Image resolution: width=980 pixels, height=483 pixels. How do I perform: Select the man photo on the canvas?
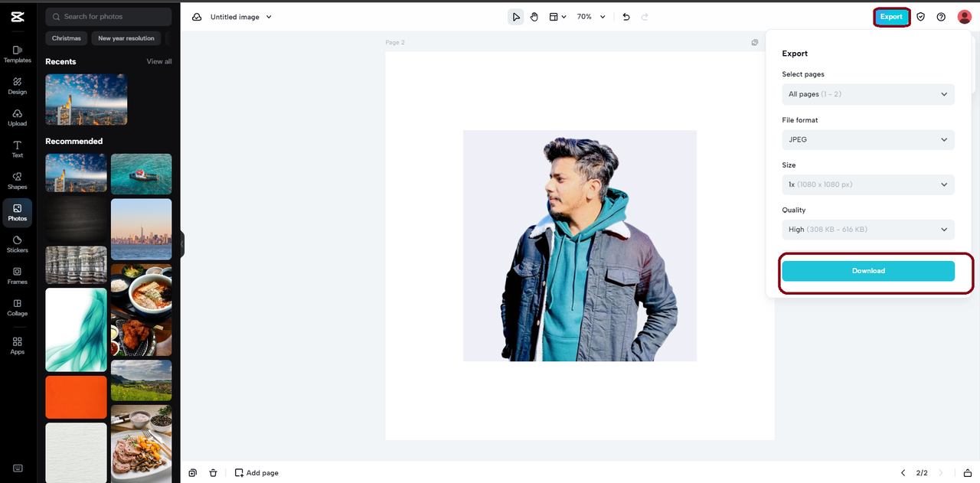pos(580,246)
